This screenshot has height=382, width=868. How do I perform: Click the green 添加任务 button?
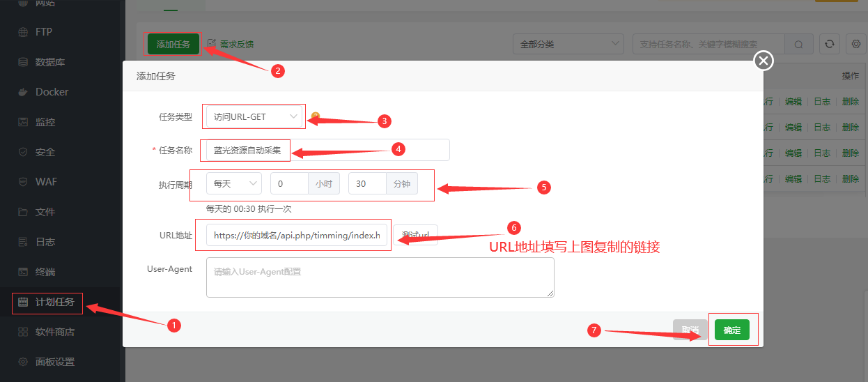[173, 44]
